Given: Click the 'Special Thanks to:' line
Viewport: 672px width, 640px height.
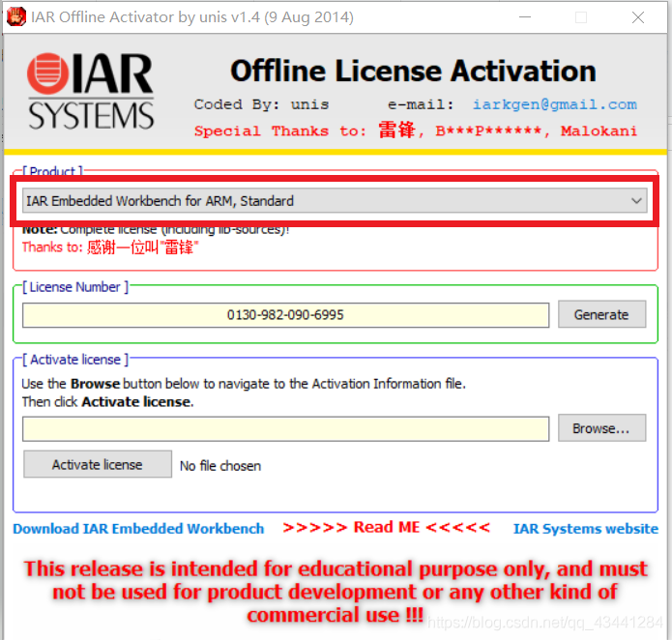Looking at the screenshot, I should coord(415,131).
